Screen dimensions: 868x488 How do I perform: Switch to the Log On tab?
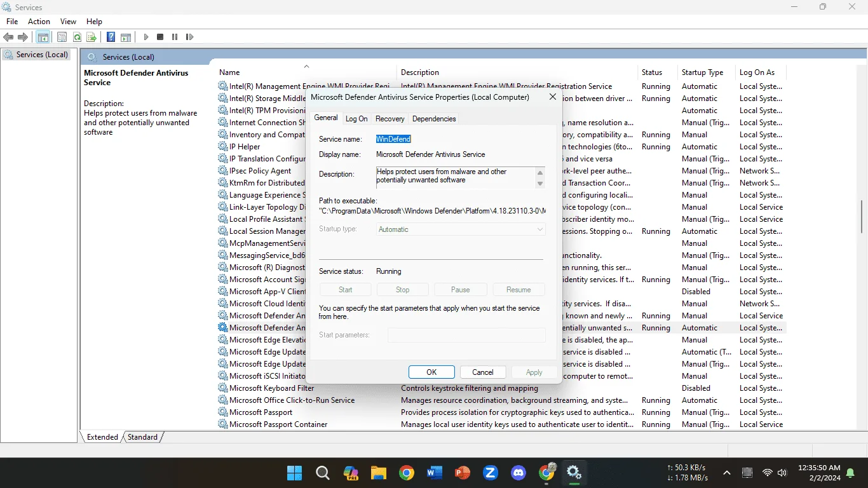pyautogui.click(x=356, y=119)
